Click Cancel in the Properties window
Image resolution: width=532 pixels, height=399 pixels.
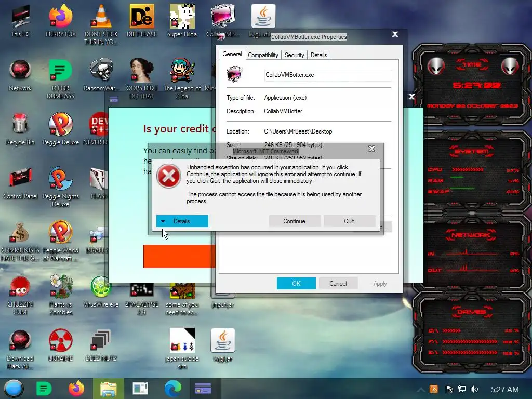click(338, 284)
